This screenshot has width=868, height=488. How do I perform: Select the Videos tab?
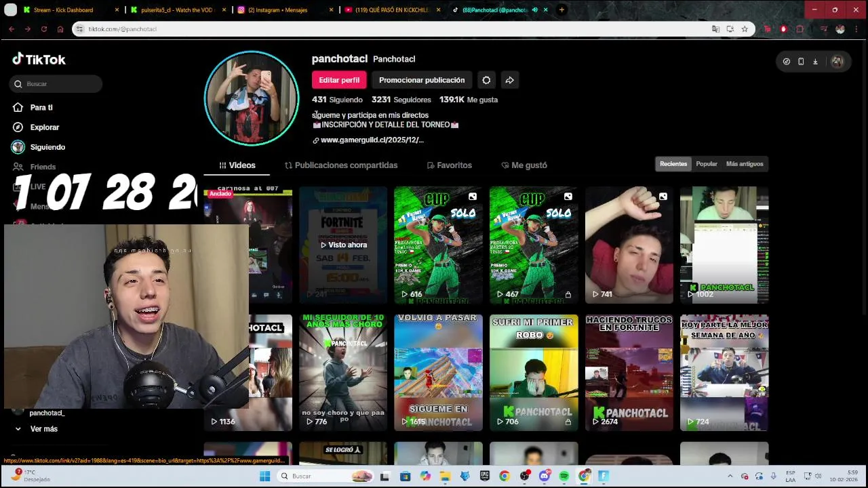[x=237, y=165]
